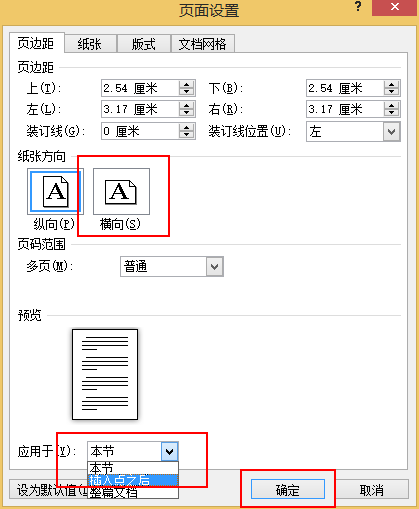Click the 下(B) margin input field

pyautogui.click(x=345, y=88)
